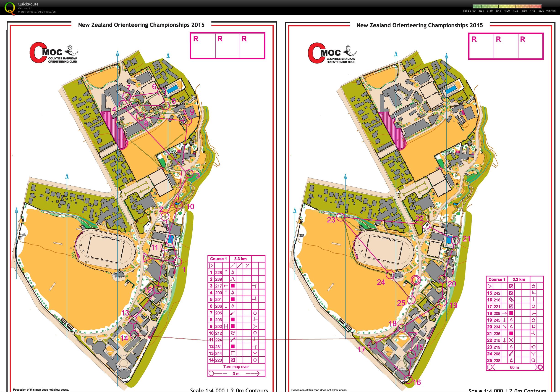Image resolution: width=560 pixels, height=392 pixels.
Task: Click control circle 3 on left map
Action: tap(189, 174)
